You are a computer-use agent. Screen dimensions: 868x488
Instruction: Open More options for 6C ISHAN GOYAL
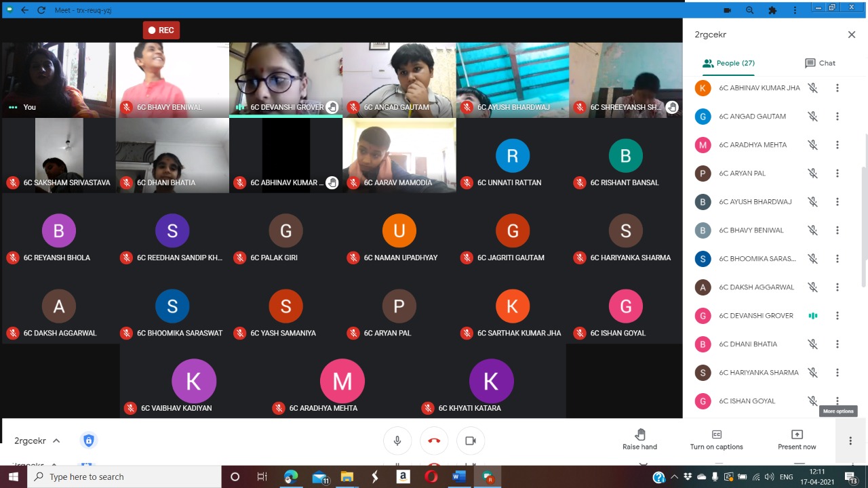[x=837, y=401]
